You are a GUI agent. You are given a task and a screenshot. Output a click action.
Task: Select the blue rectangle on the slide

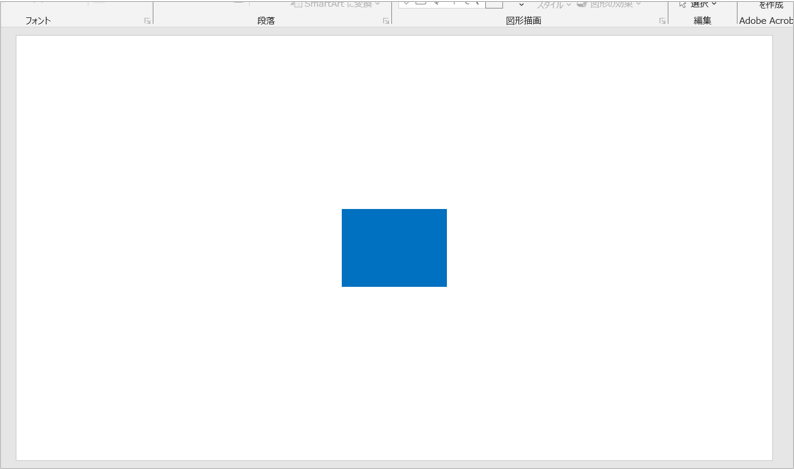pos(394,248)
